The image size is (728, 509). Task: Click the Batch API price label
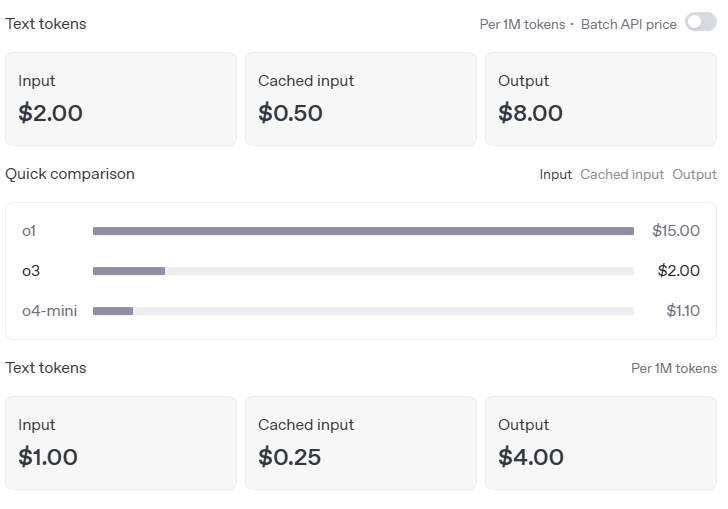coord(634,24)
